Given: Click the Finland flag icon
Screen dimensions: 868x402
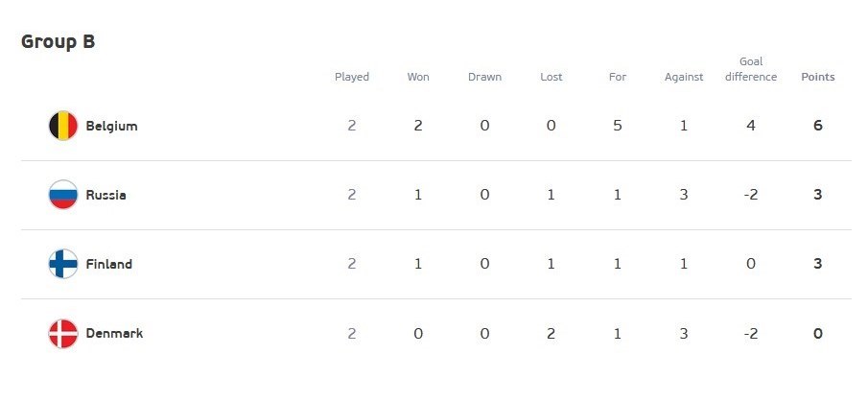Looking at the screenshot, I should point(63,264).
